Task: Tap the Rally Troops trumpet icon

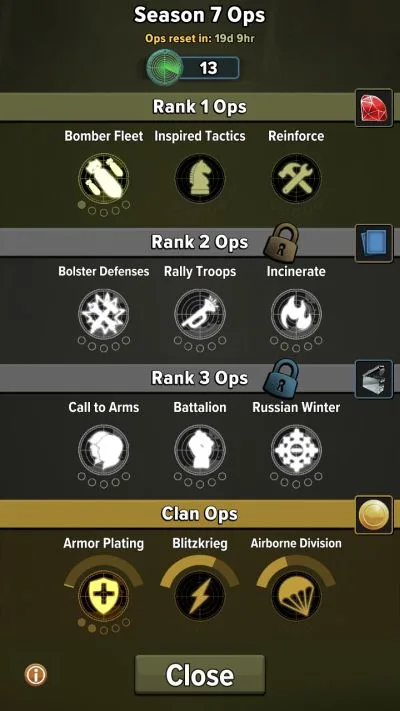Action: coord(200,314)
